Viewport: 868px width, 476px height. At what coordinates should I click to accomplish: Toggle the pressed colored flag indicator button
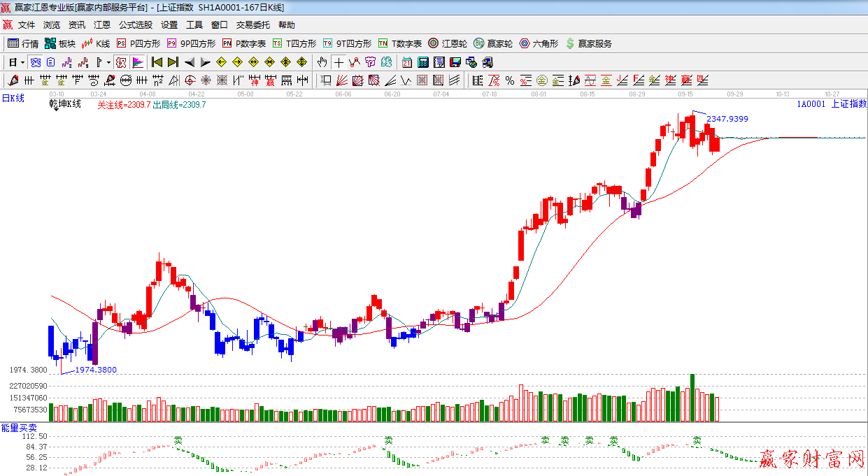pyautogui.click(x=138, y=62)
